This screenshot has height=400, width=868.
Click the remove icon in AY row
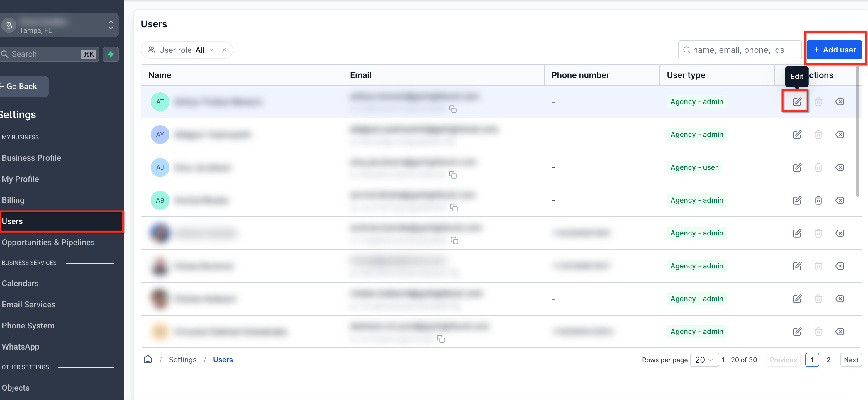point(839,134)
